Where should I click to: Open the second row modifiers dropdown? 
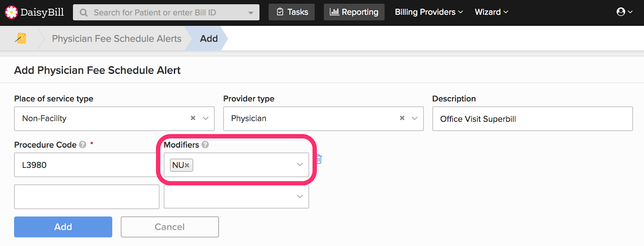(299, 196)
